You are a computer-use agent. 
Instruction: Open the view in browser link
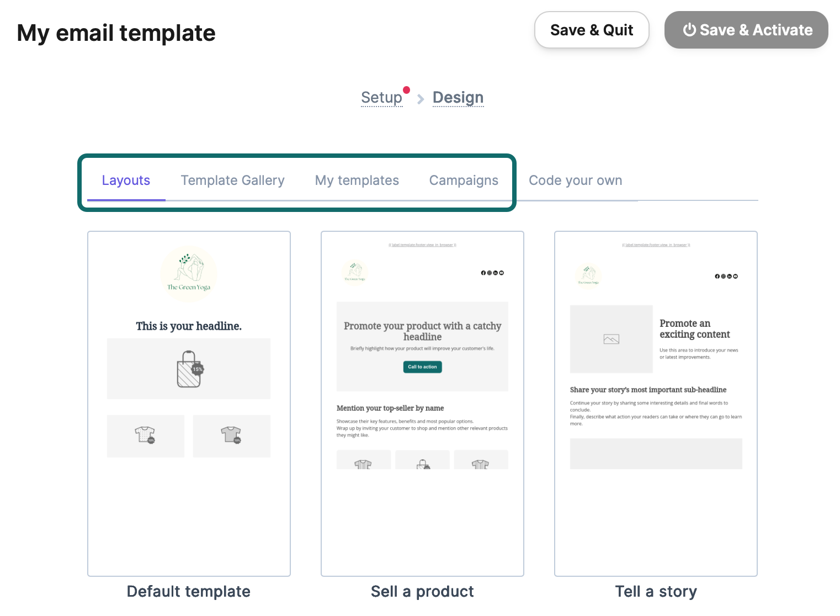pos(422,245)
